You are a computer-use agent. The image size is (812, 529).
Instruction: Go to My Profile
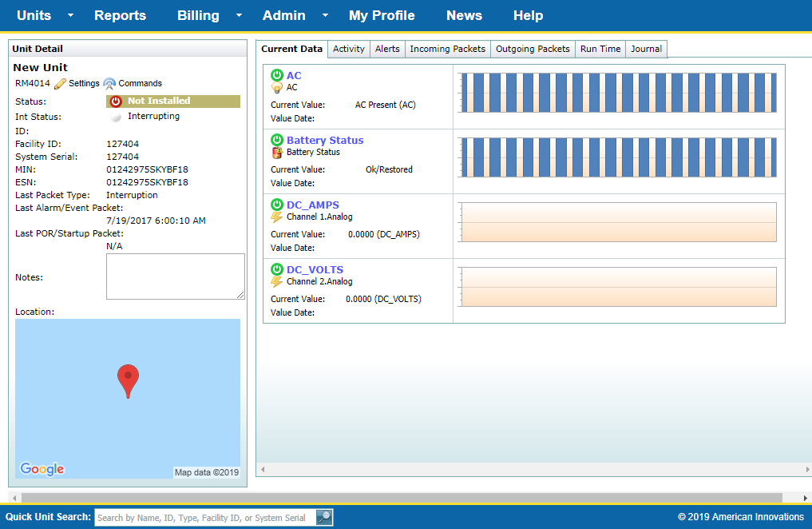[382, 15]
